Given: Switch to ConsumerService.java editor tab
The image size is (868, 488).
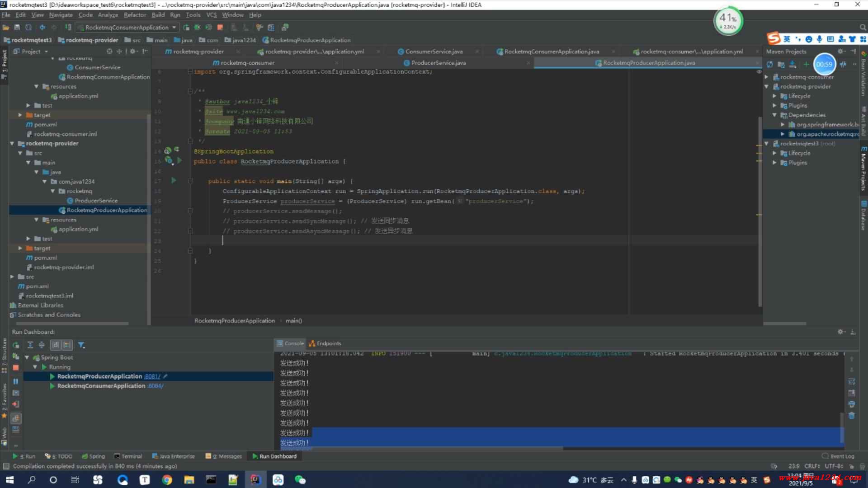Looking at the screenshot, I should click(434, 52).
